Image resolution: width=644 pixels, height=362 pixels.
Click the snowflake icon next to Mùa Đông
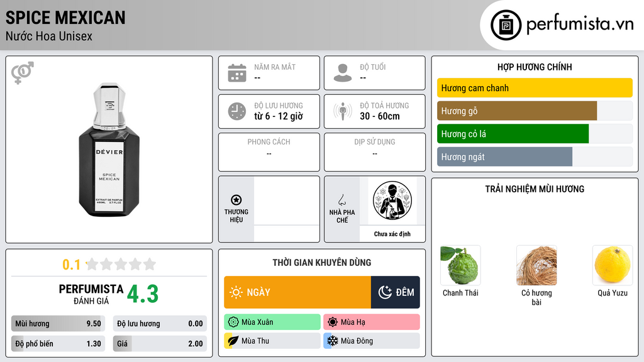[x=333, y=341]
